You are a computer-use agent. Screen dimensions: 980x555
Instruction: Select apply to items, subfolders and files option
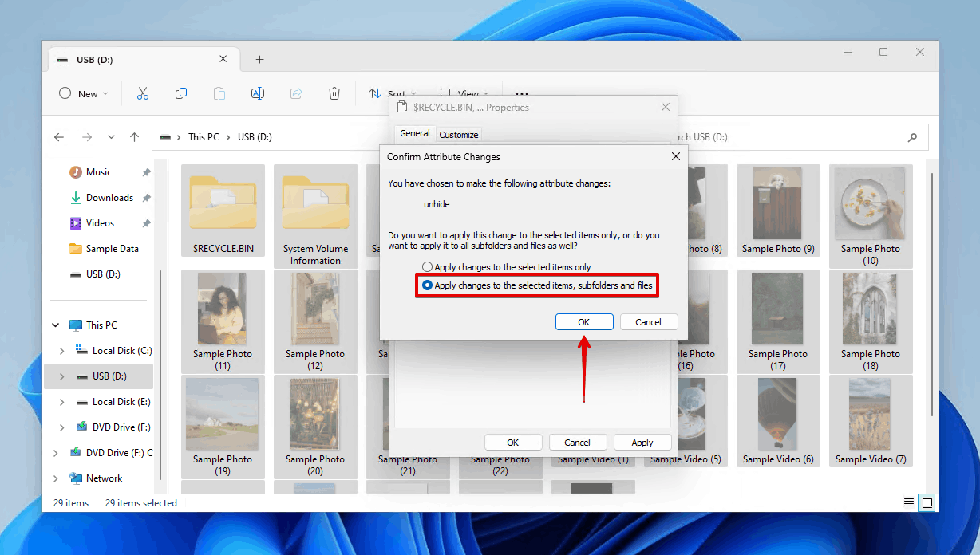[537, 285]
